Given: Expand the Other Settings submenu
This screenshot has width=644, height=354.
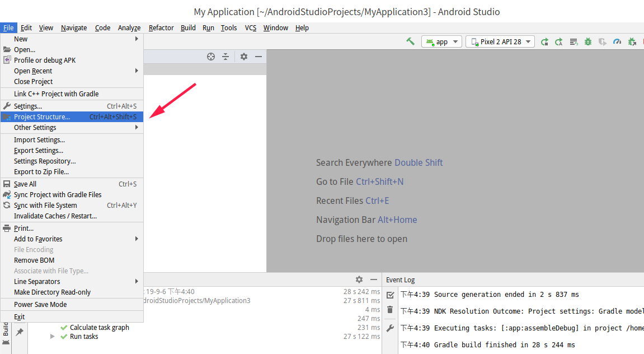Looking at the screenshot, I should click(x=72, y=128).
